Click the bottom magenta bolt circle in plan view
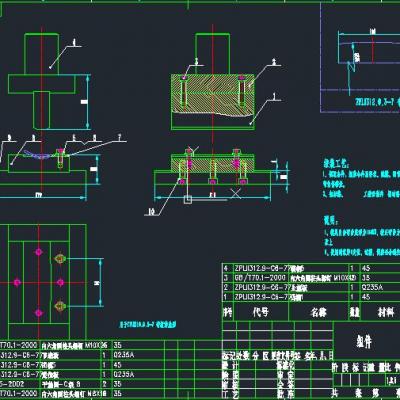 click(39, 313)
